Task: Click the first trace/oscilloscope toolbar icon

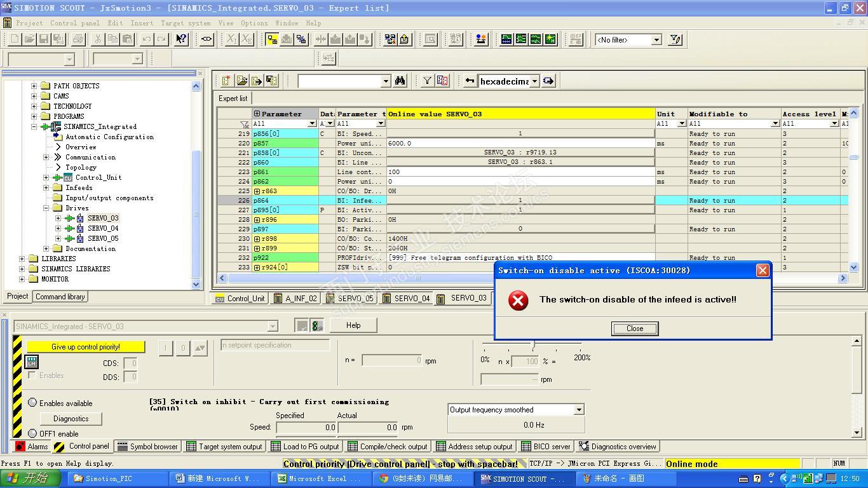Action: (x=506, y=39)
